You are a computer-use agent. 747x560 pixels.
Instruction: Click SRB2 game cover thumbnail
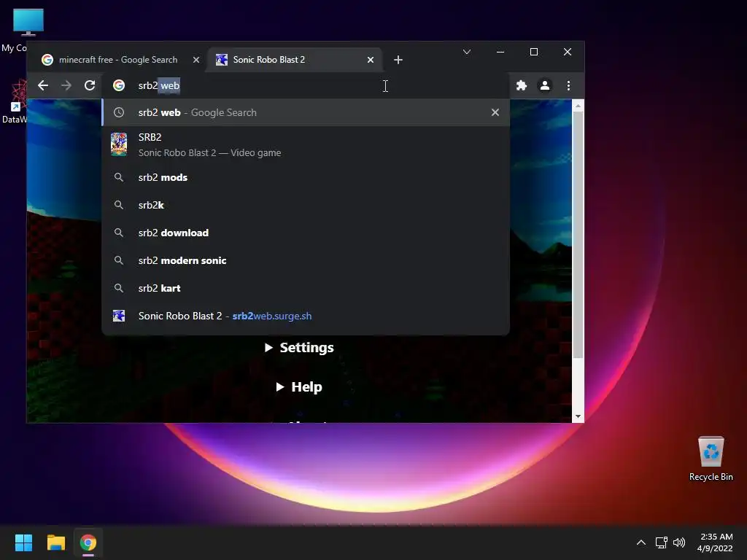point(119,144)
